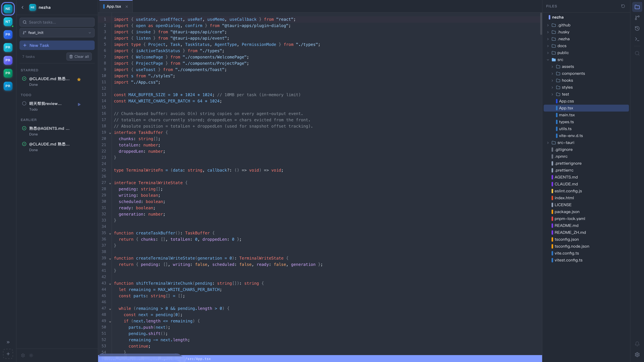The width and height of the screenshot is (644, 362).
Task: Expand the src-tauri folder
Action: pyautogui.click(x=548, y=143)
